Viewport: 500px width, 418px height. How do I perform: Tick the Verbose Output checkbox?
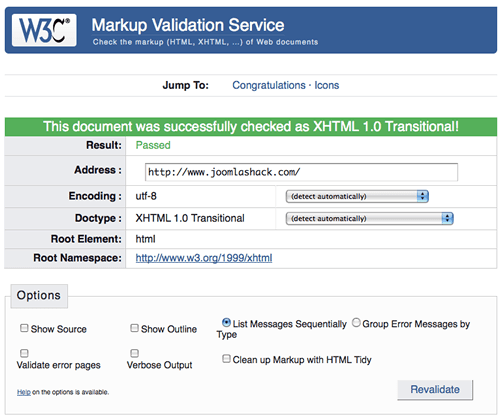[x=134, y=353]
